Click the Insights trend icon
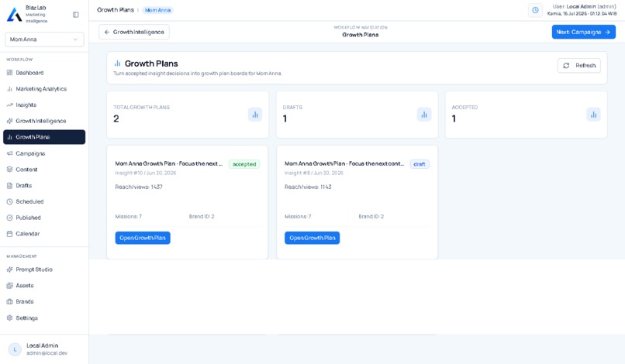This screenshot has height=364, width=625. pyautogui.click(x=9, y=105)
